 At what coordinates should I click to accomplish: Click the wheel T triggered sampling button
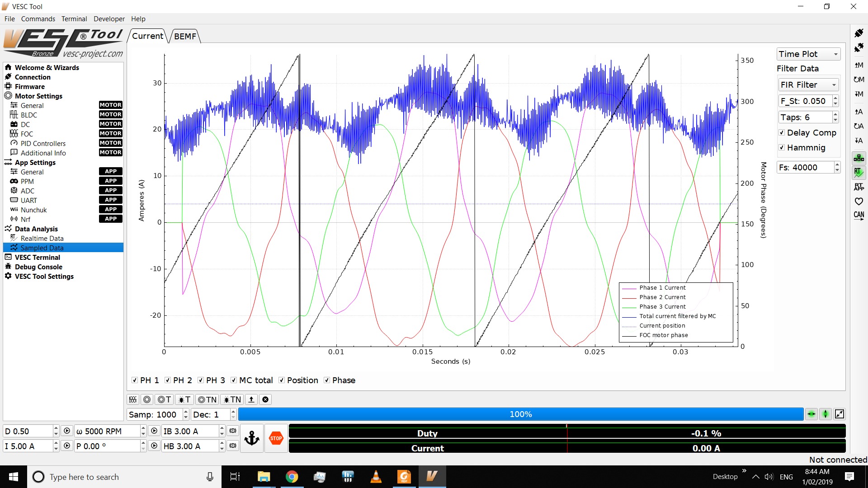point(164,399)
